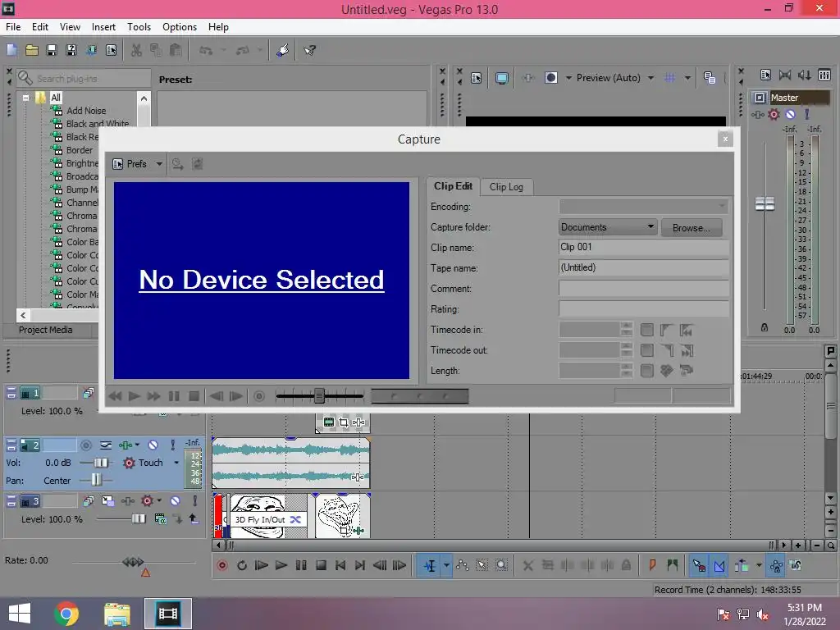Toggle Auto Ripple button in timeline toolbar
Image resolution: width=840 pixels, height=630 pixels.
[742, 565]
